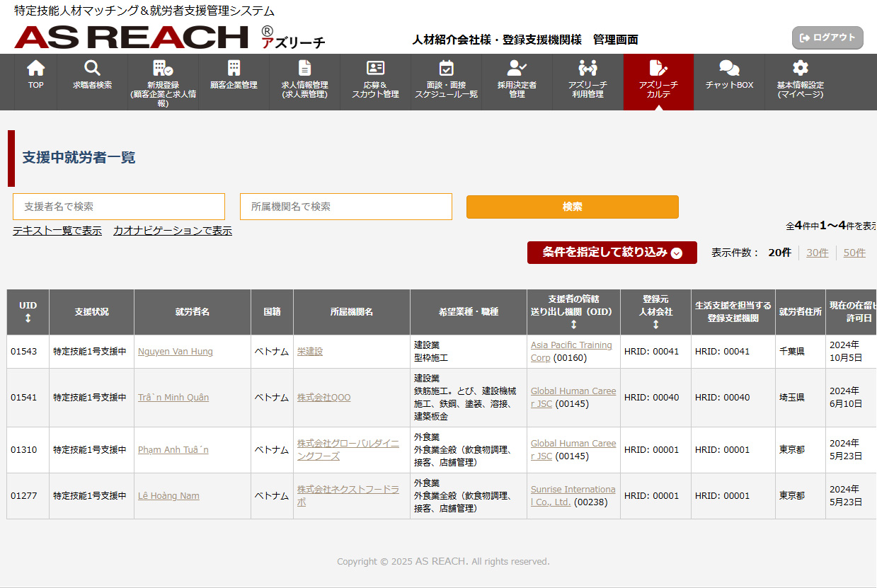
Task: Focus the 支援者名で検索 field
Action: (x=119, y=207)
